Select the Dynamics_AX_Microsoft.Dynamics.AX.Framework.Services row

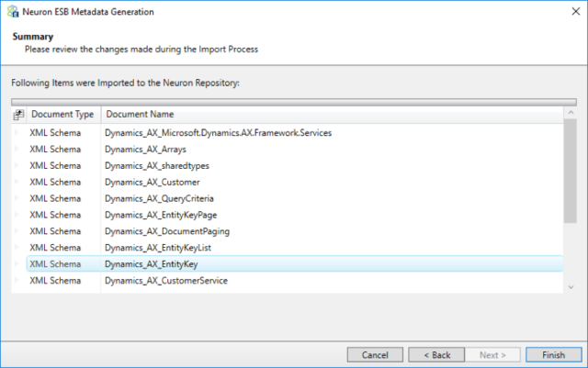pos(295,133)
